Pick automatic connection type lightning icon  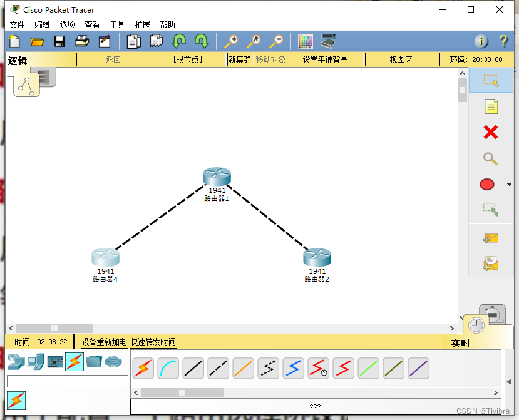tap(143, 368)
